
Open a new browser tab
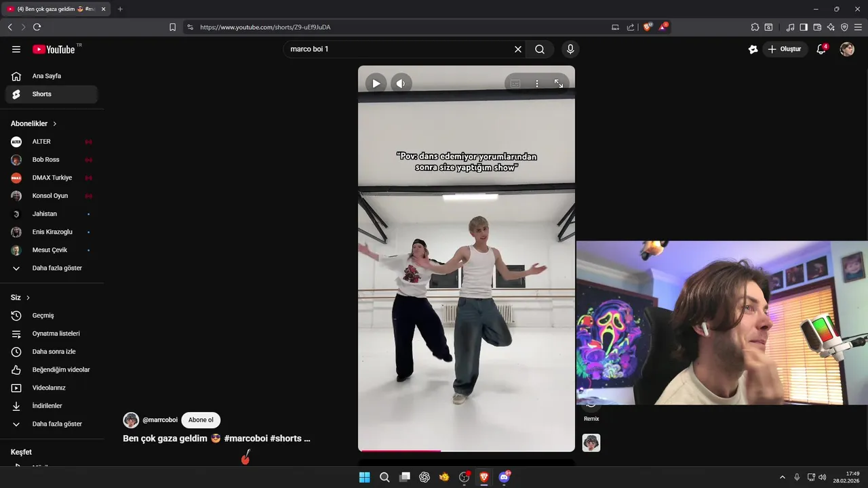pos(120,9)
